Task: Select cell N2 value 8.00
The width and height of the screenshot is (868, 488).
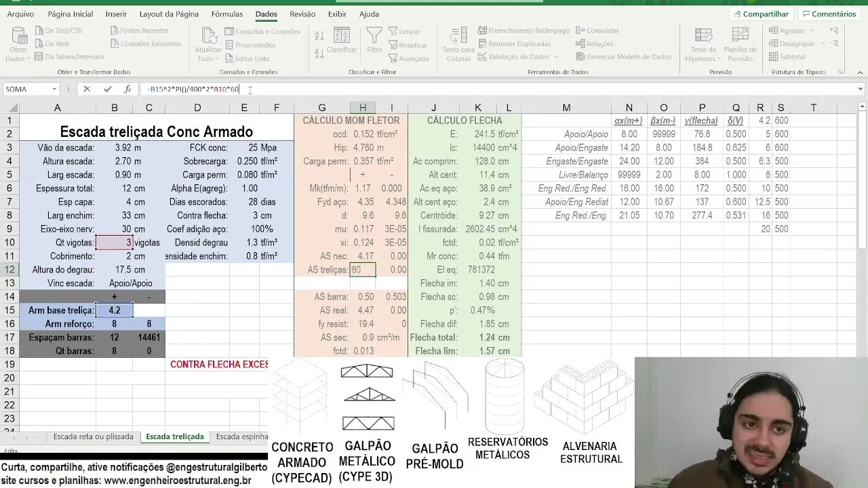Action: click(629, 134)
